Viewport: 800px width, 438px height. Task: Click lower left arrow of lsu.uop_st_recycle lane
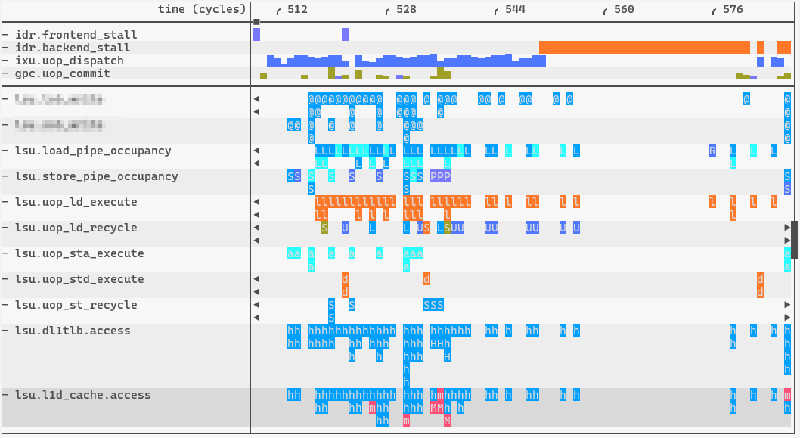click(x=257, y=318)
